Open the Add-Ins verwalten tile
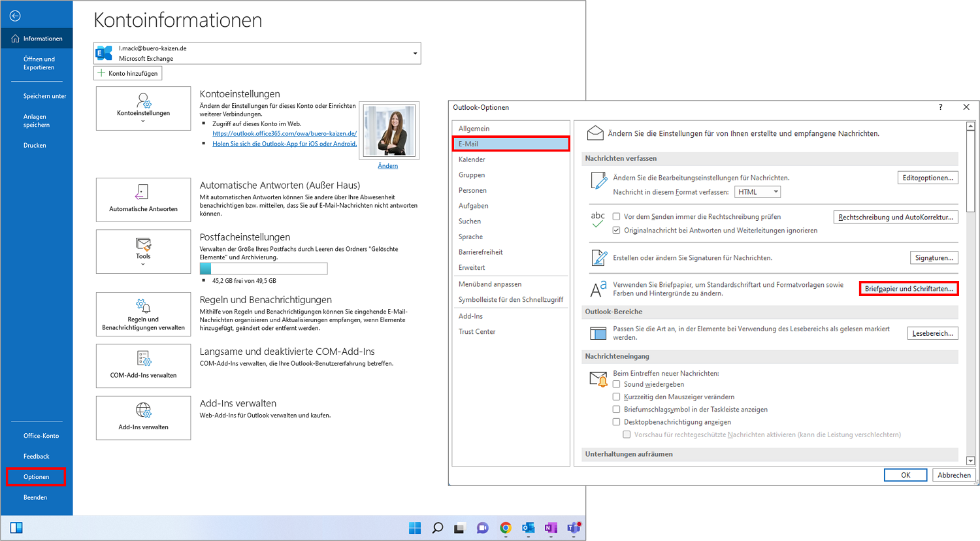Screen dimensions: 980x541 143,418
